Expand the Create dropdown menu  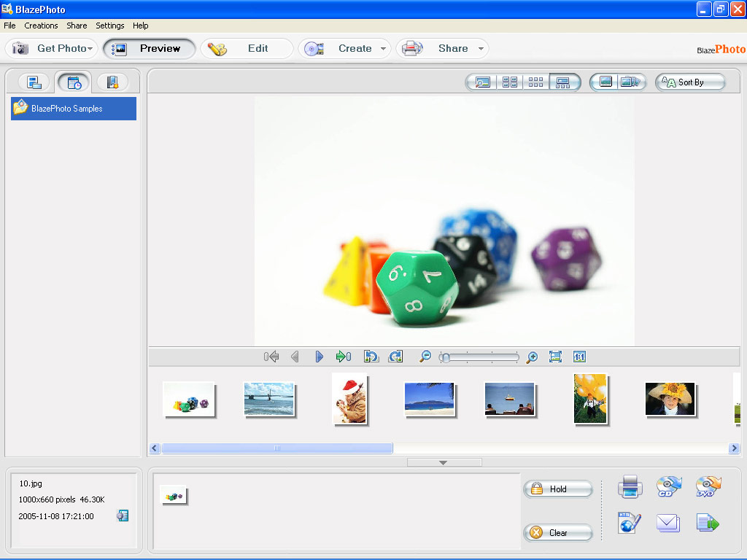tap(383, 49)
